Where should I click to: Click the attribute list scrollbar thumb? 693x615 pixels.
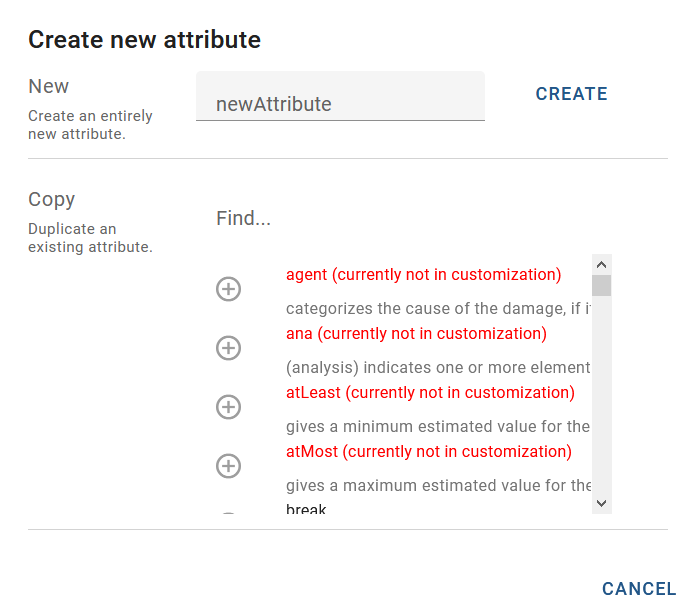pyautogui.click(x=601, y=286)
